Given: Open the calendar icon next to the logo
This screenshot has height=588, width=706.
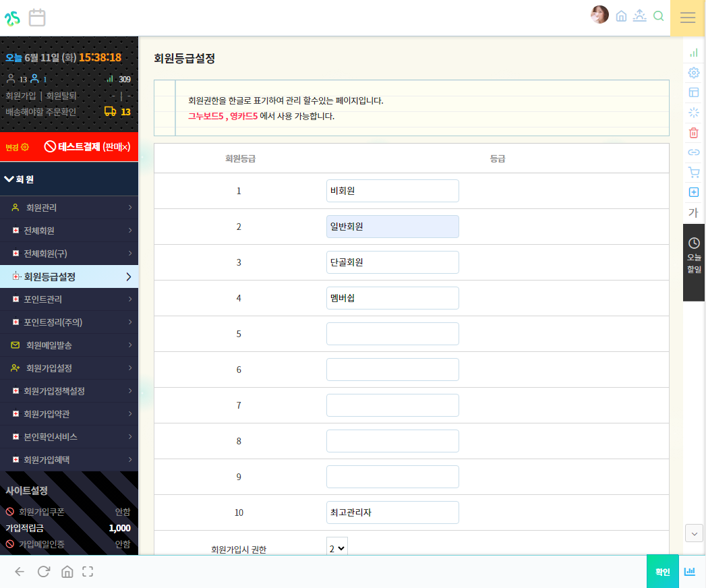Looking at the screenshot, I should [37, 18].
